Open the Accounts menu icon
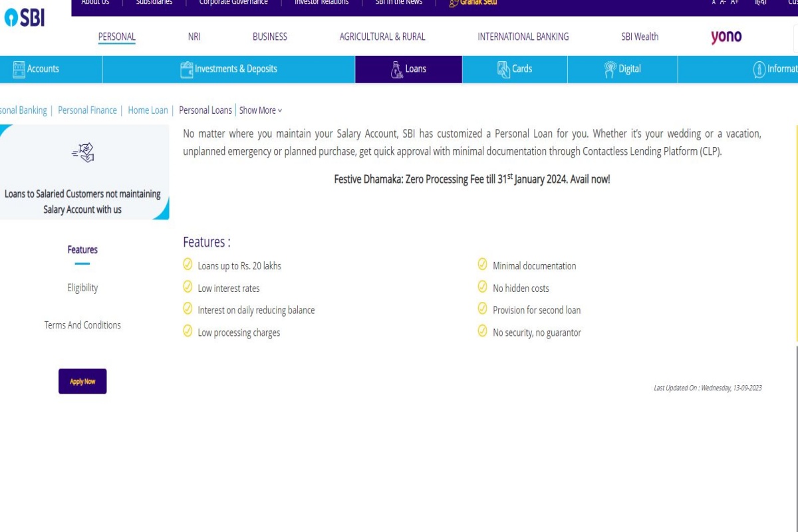 coord(19,69)
